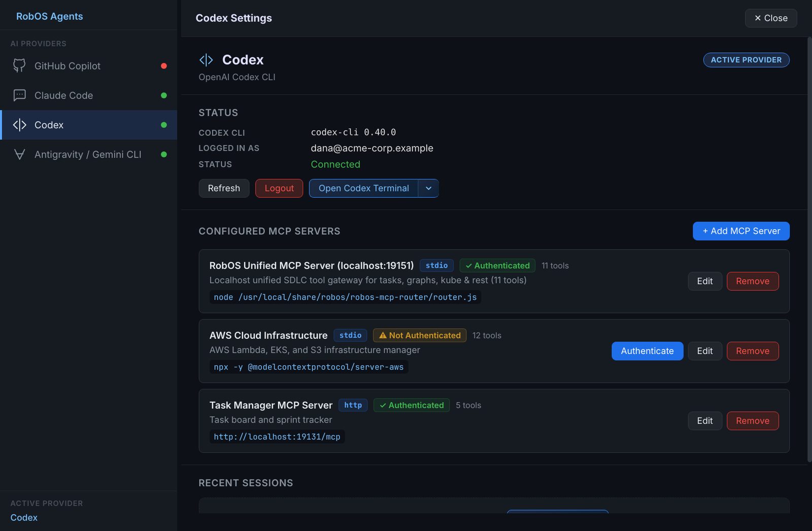The width and height of the screenshot is (812, 531).
Task: Click dana@acme-corp.example email text
Action: (x=372, y=148)
